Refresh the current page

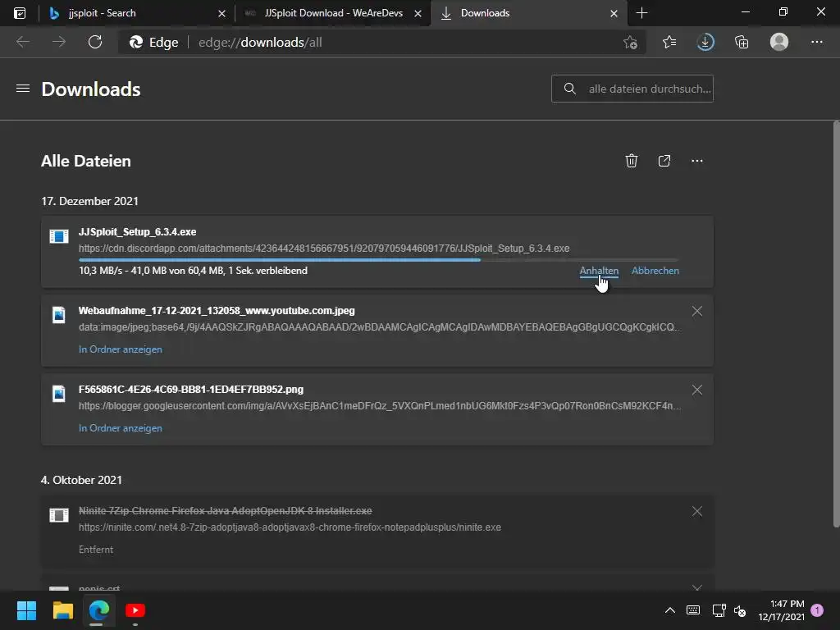pos(95,43)
